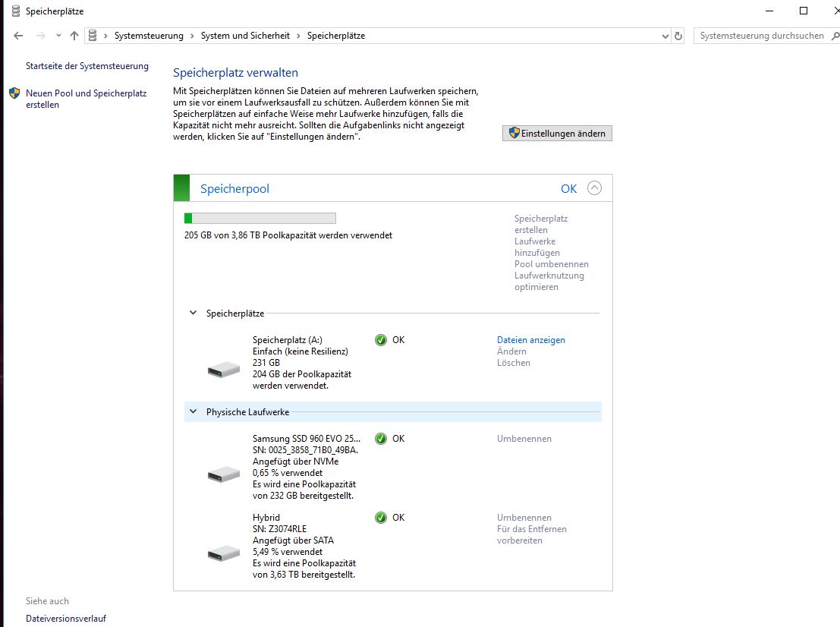Click 'SN: Z3074RLE' serial text
The width and height of the screenshot is (840, 627).
pos(280,529)
